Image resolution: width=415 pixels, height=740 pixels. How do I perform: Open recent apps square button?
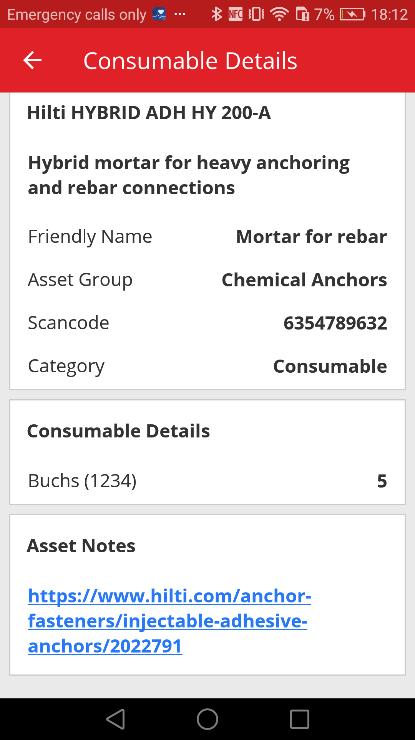coord(299,719)
